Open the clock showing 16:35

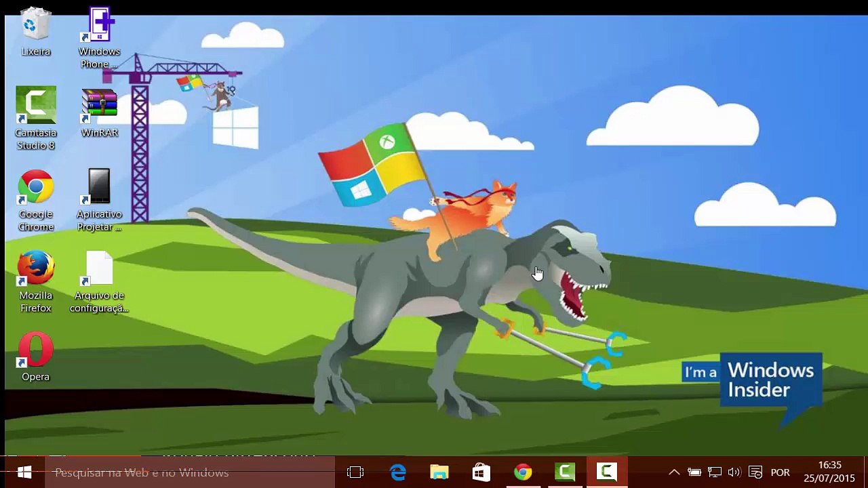(x=829, y=472)
